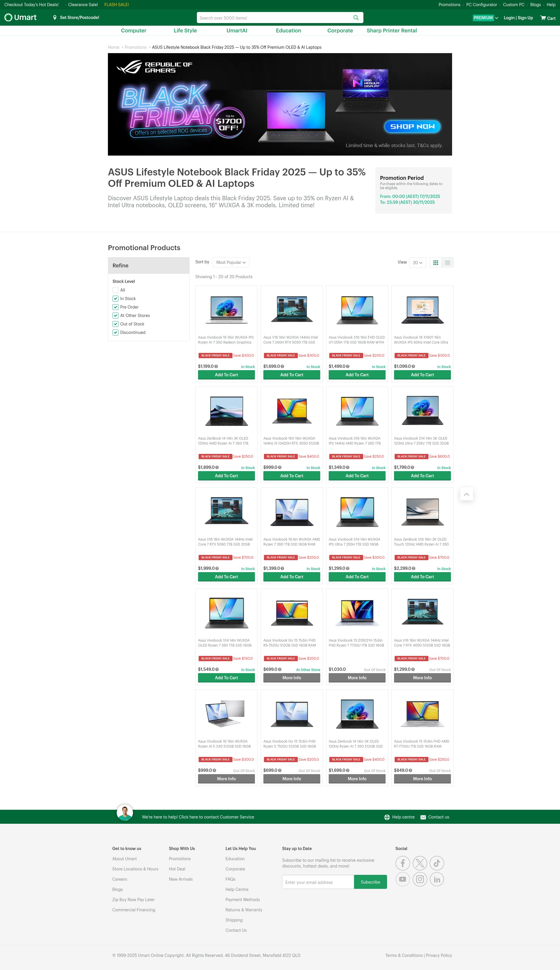Screen dimensions: 560x970
Task: Add the $2,299.0 ZenBook S16 to cart
Action: (422, 577)
